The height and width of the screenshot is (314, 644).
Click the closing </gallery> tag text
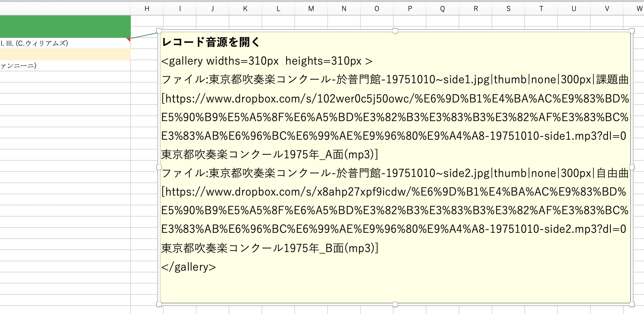[188, 267]
